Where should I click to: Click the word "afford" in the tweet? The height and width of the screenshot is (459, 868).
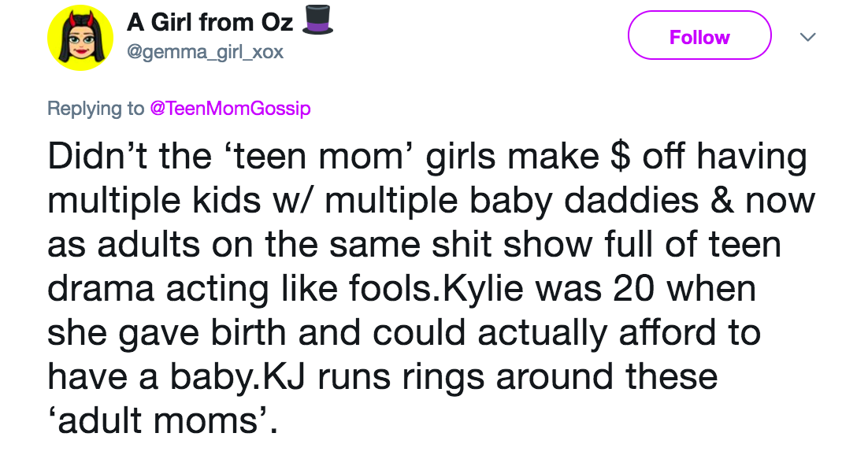click(669, 332)
